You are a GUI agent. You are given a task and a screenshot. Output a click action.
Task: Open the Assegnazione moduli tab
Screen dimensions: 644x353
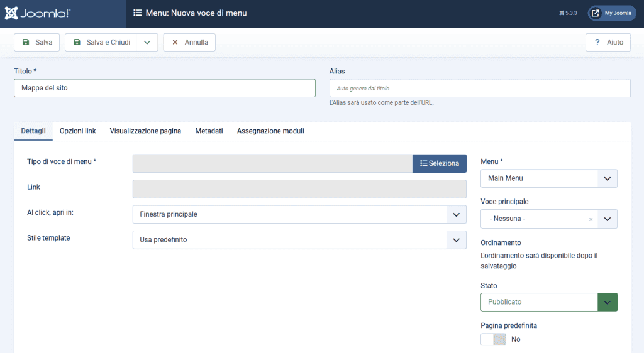coord(270,131)
